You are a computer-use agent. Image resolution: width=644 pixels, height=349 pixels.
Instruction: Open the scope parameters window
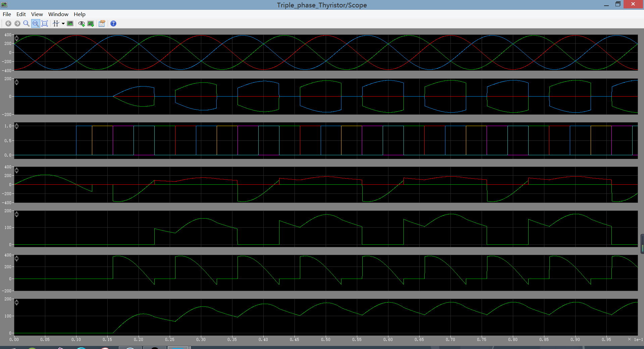102,23
